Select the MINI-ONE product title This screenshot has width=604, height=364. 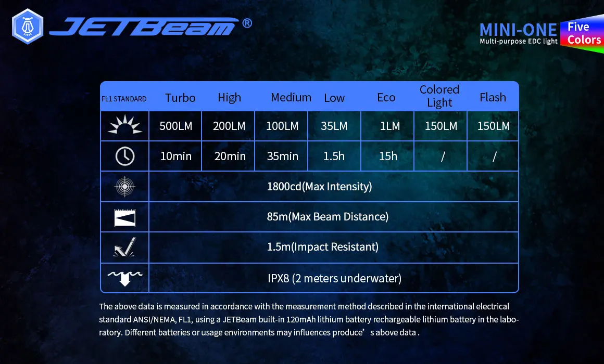coord(518,30)
